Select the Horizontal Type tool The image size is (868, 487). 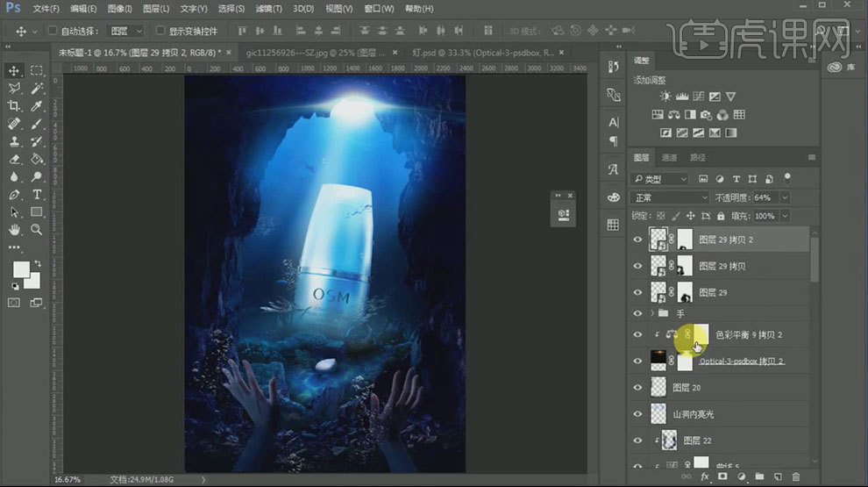coord(37,194)
